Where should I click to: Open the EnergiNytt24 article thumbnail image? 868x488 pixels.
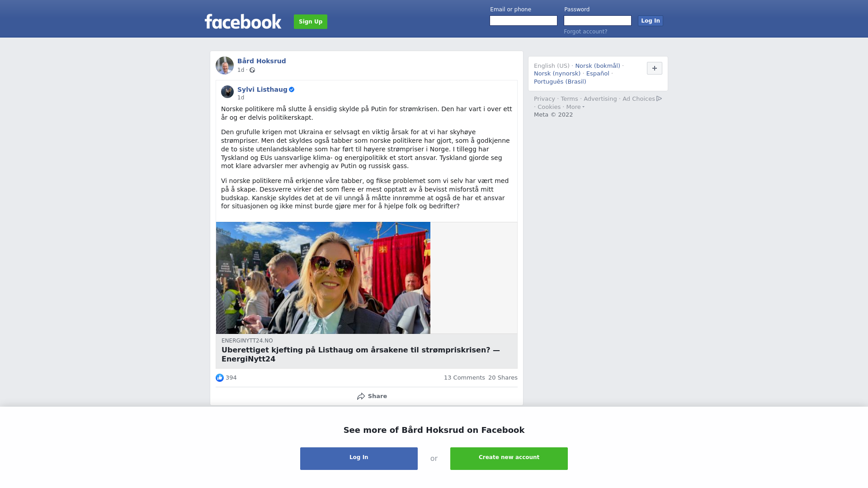[x=323, y=278]
